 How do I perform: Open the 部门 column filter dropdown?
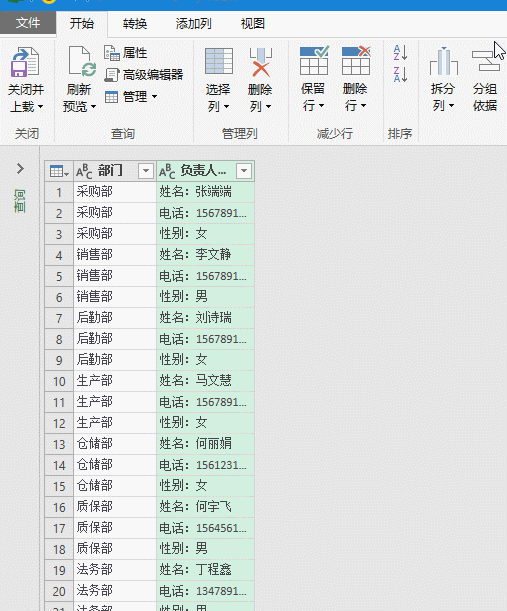pos(146,171)
